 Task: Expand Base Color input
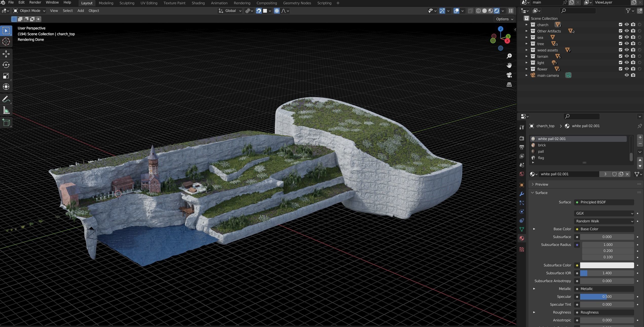(x=534, y=229)
